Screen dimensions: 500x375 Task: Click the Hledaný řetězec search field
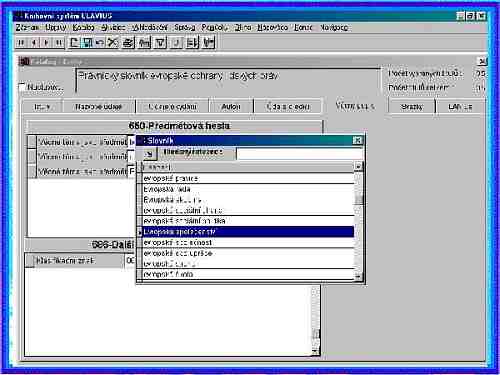click(300, 153)
